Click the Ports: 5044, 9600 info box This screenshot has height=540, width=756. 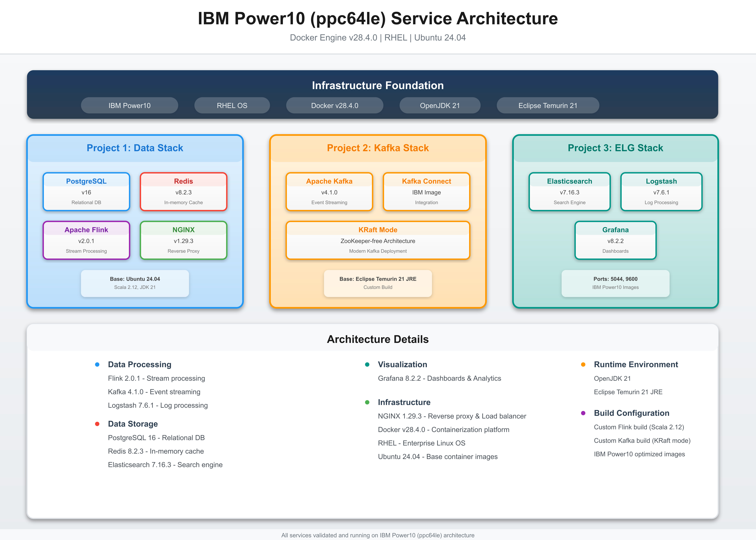click(x=615, y=283)
